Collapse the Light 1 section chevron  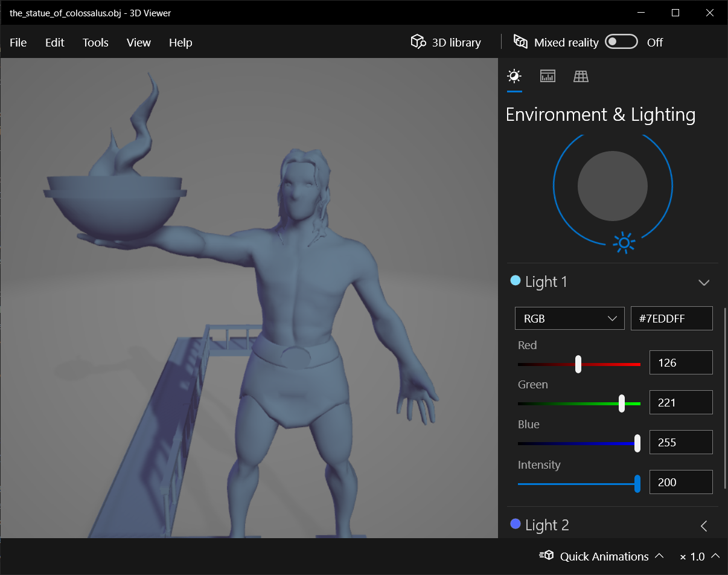(703, 282)
